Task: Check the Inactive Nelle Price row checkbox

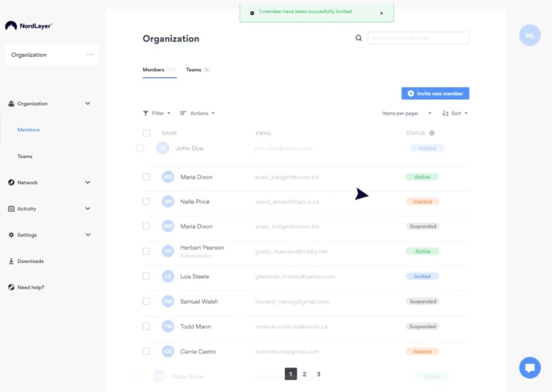Action: pos(146,202)
